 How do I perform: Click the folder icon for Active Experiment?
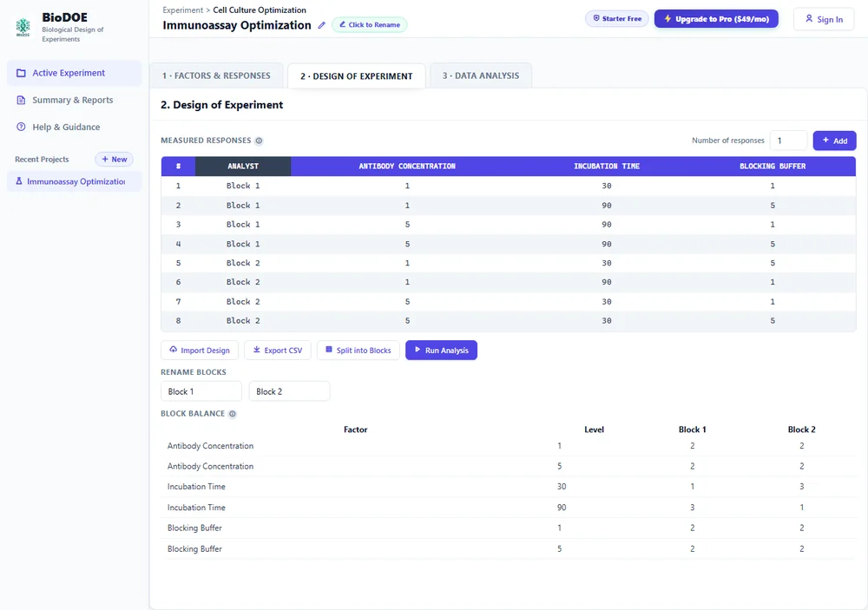tap(21, 73)
